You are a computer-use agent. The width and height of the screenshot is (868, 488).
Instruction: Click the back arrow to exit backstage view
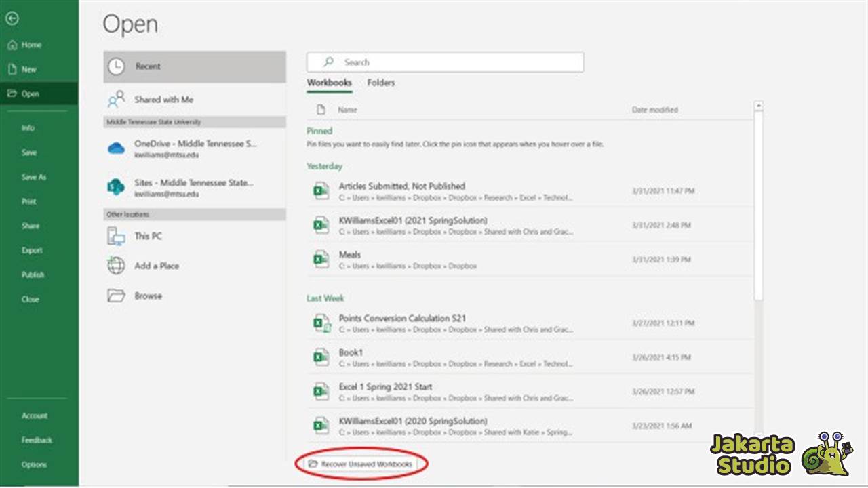tap(12, 18)
